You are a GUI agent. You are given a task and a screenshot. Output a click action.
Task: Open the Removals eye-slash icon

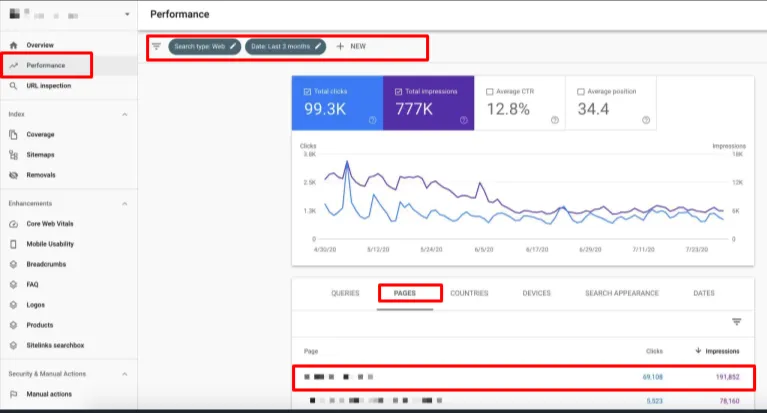click(x=14, y=175)
